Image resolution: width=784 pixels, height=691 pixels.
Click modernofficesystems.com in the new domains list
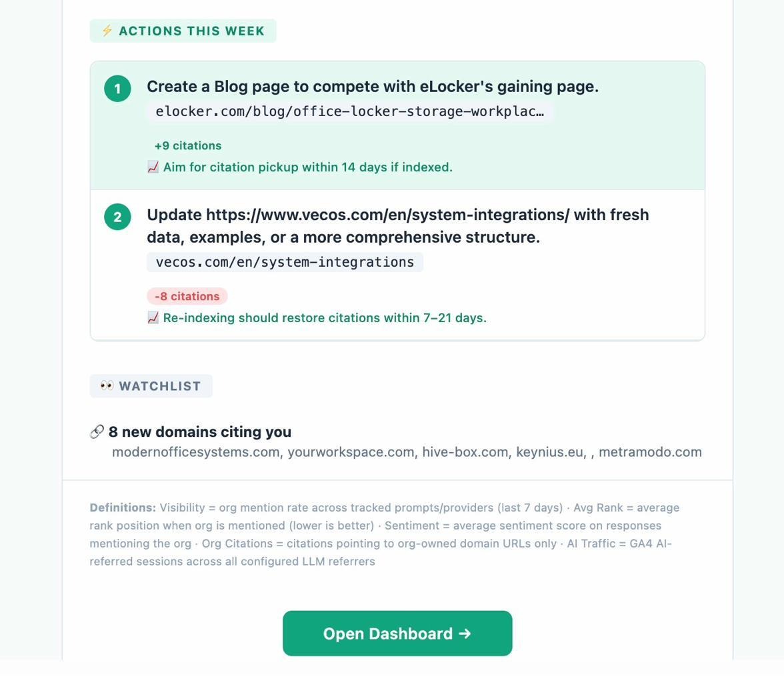point(195,452)
